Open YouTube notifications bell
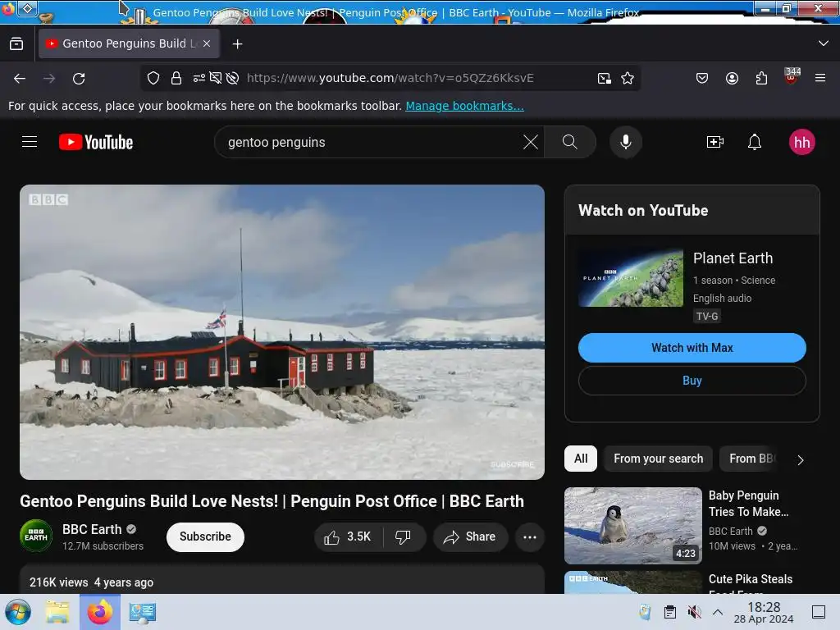This screenshot has width=840, height=630. tap(755, 142)
